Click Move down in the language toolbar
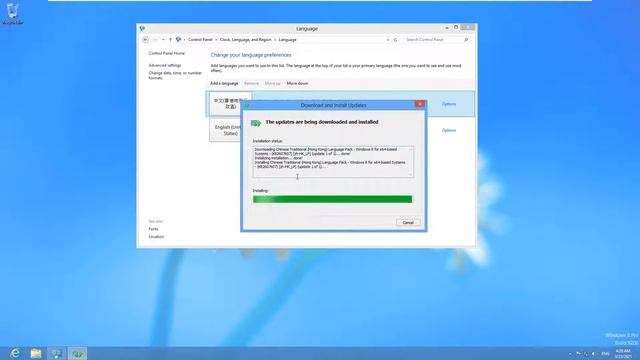640x360 pixels. 297,83
